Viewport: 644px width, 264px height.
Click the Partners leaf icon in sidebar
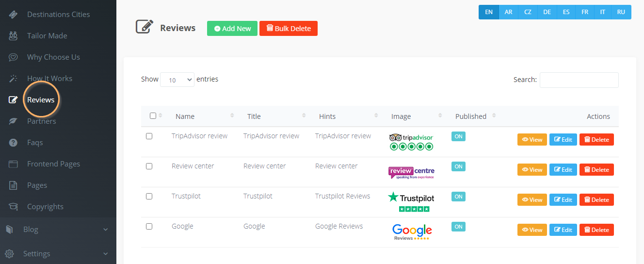coord(13,121)
